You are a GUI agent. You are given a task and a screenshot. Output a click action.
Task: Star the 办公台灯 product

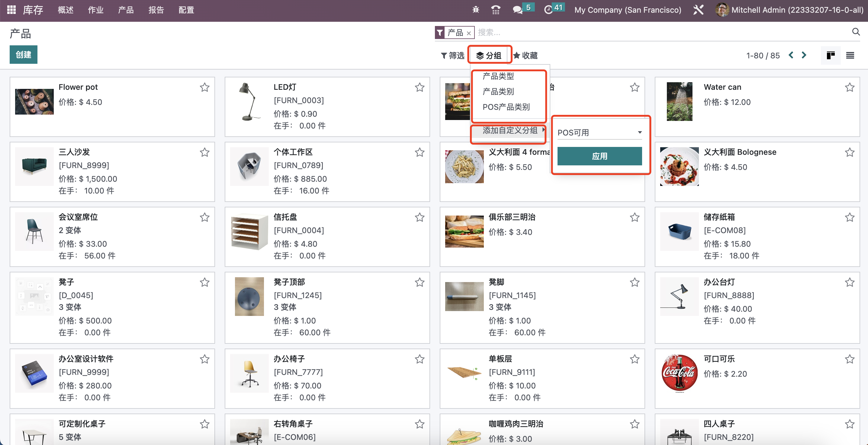coord(850,282)
